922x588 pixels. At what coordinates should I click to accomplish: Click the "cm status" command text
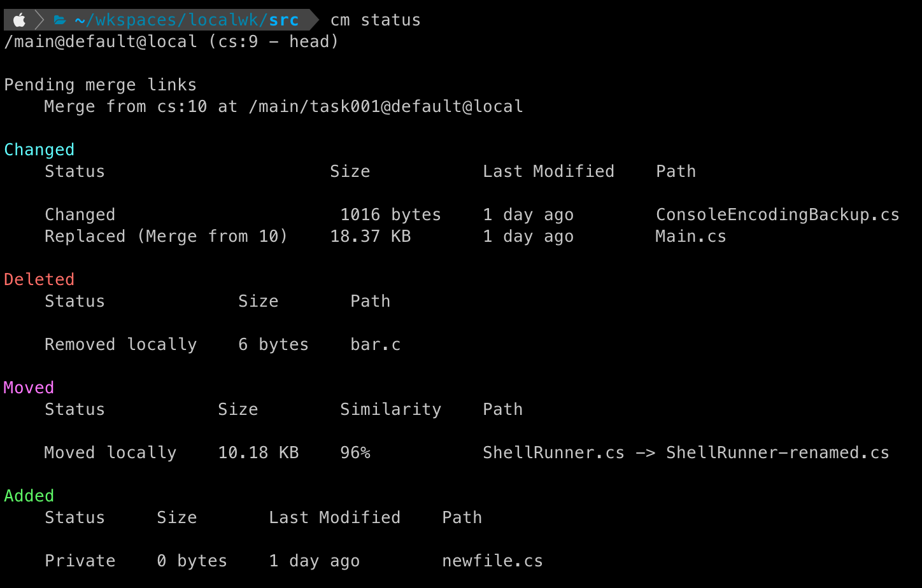375,20
